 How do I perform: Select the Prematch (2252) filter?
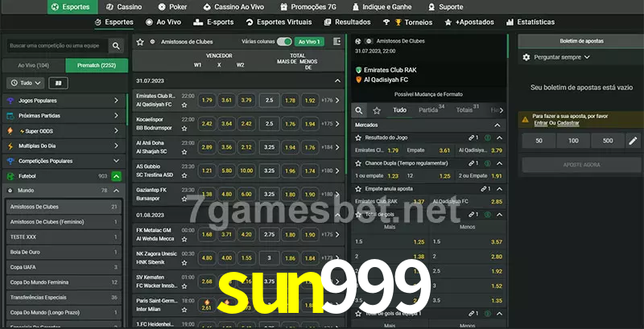(x=96, y=64)
